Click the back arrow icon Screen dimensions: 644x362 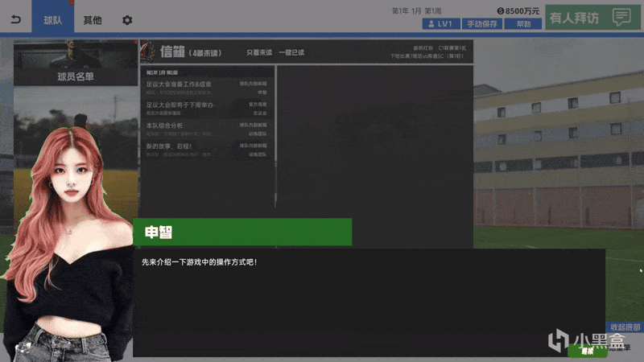click(15, 19)
